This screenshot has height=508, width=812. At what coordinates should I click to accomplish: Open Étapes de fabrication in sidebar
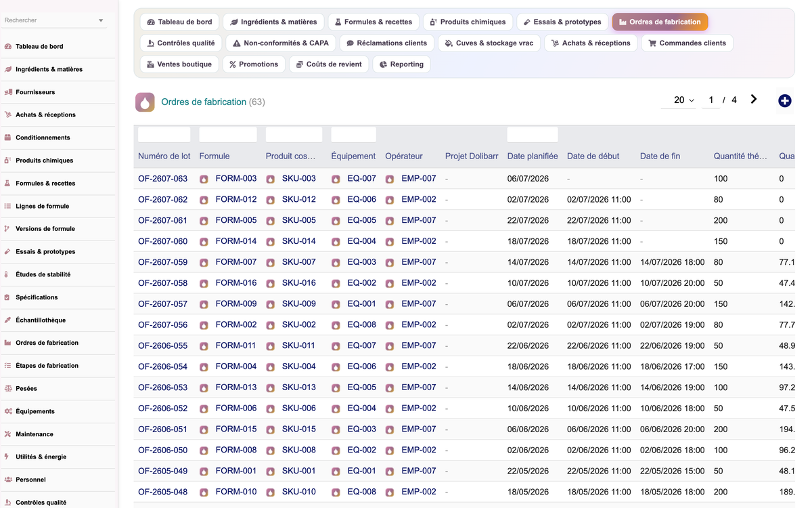click(x=47, y=366)
